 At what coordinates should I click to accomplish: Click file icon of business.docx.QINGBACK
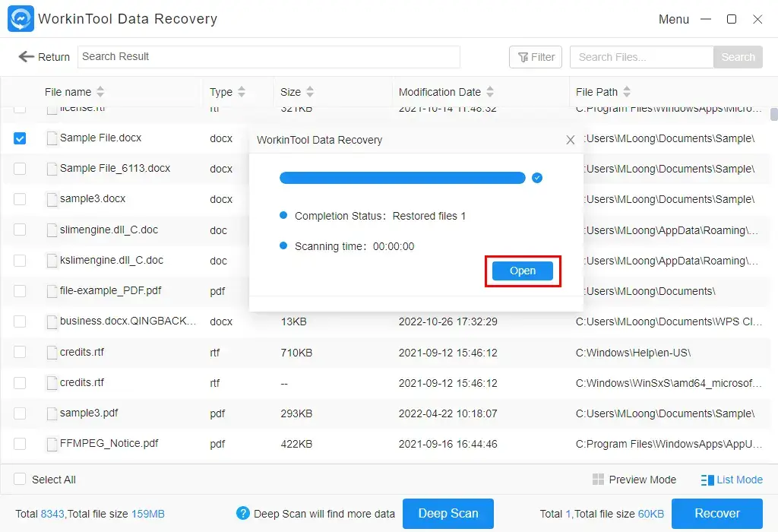(x=52, y=321)
